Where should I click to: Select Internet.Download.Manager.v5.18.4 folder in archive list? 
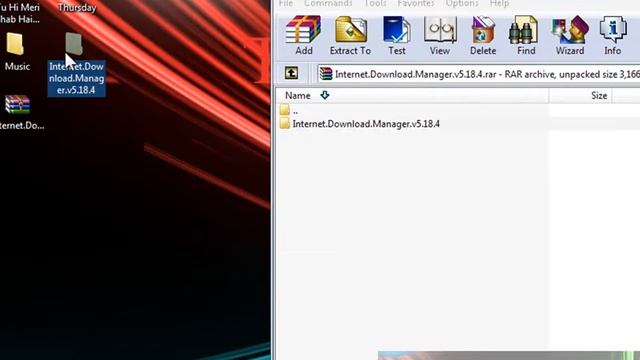458,124
